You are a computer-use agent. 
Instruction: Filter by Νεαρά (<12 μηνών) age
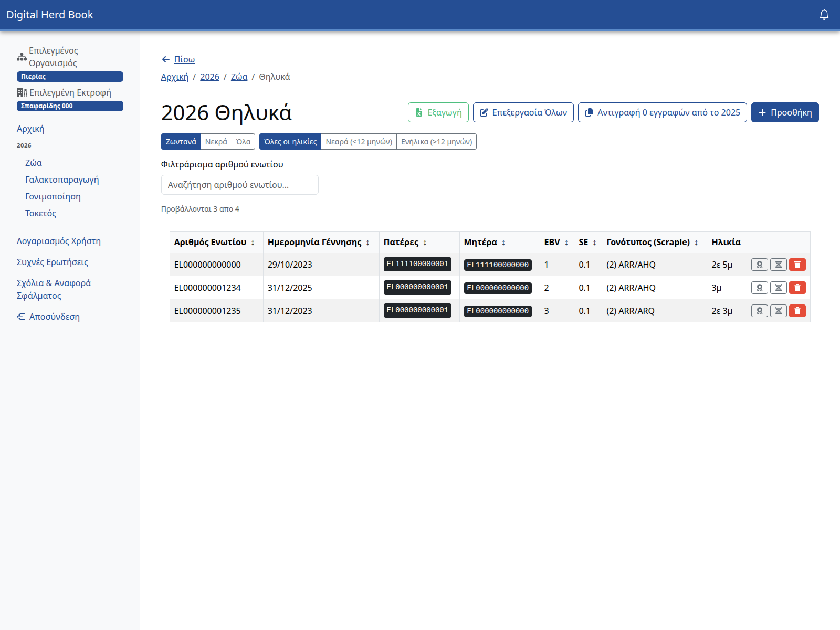click(x=359, y=142)
